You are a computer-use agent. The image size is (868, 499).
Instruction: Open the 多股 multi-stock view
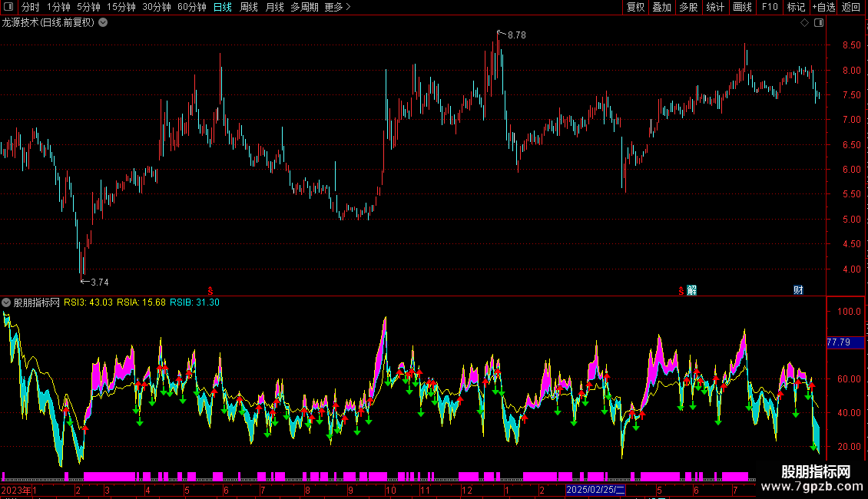(x=688, y=7)
